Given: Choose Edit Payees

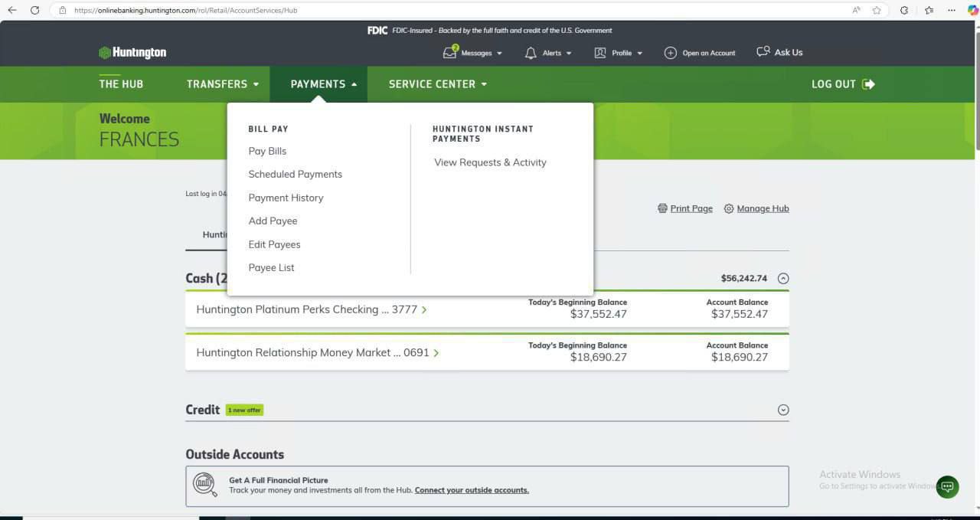Looking at the screenshot, I should [274, 244].
